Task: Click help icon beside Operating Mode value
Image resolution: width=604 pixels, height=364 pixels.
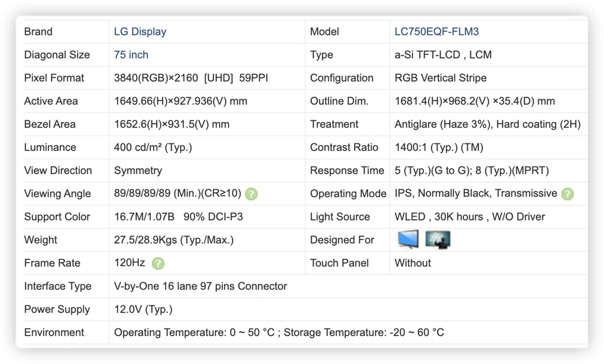Action: tap(567, 194)
